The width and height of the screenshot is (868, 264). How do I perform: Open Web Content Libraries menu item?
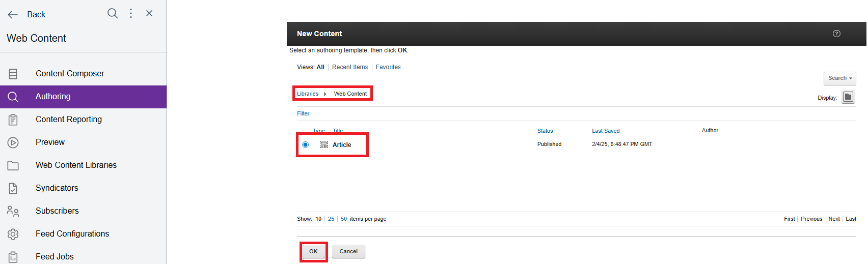pos(76,165)
